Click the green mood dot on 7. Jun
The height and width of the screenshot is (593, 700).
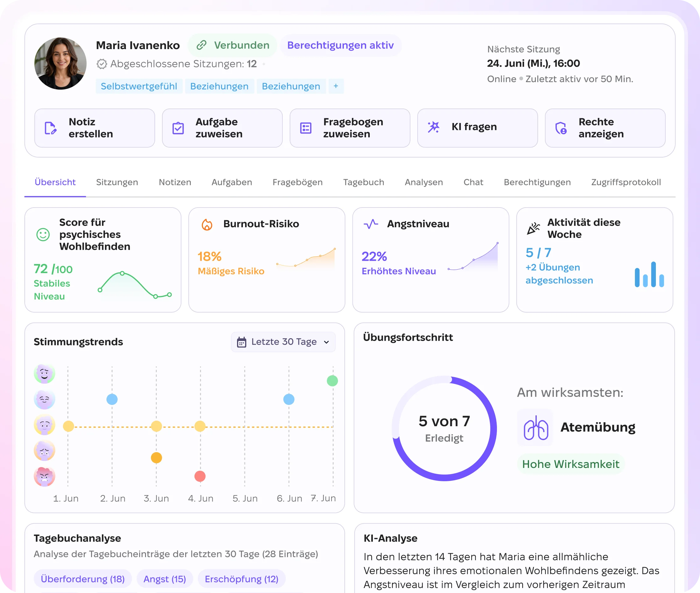(x=332, y=381)
